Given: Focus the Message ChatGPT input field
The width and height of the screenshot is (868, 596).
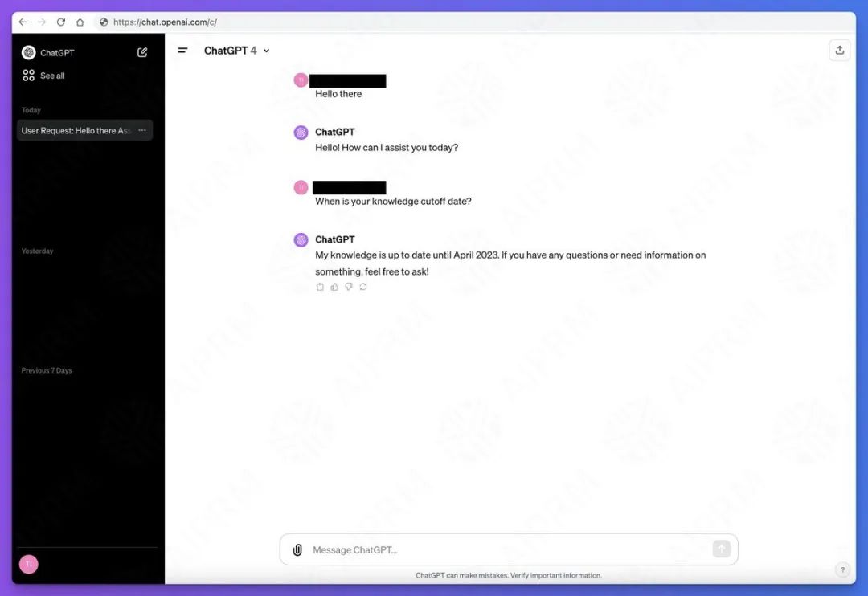Looking at the screenshot, I should point(510,549).
